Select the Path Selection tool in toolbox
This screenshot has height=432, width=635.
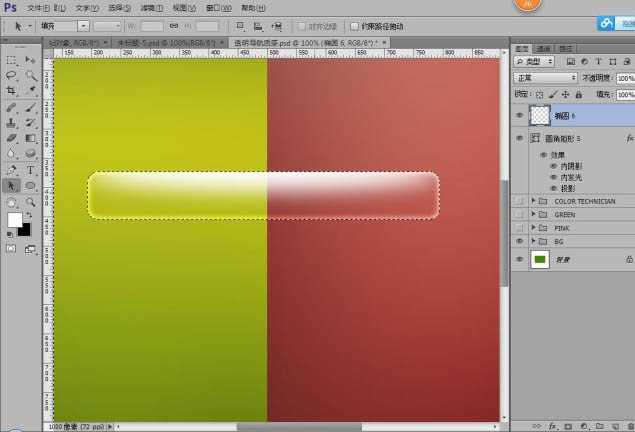[11, 186]
